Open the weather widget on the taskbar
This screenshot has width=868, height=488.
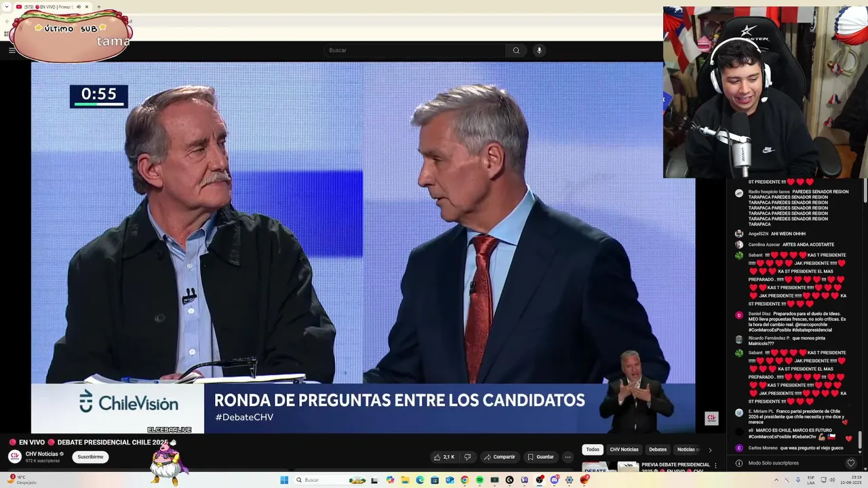click(20, 480)
